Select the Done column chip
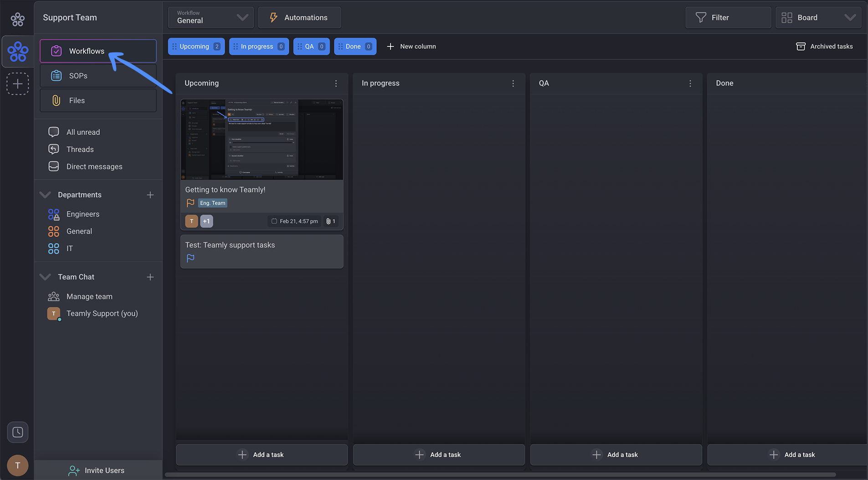Screen dimensions: 868x480 pos(355,46)
